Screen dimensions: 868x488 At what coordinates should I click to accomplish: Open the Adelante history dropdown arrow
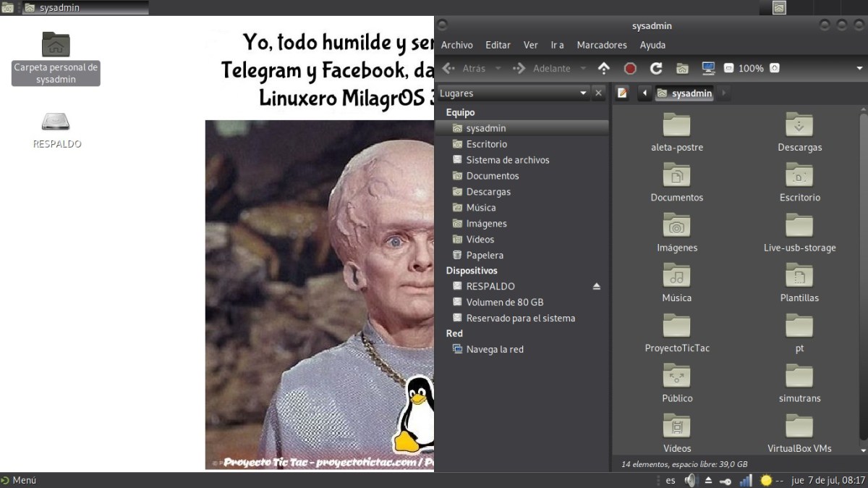(583, 68)
